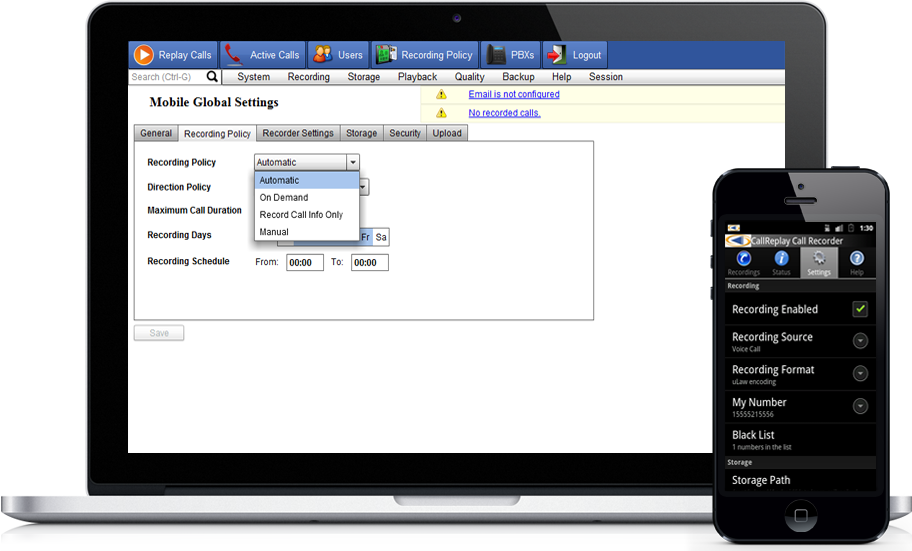This screenshot has width=912, height=551.
Task: Click the Replay Calls play icon
Action: [x=144, y=55]
